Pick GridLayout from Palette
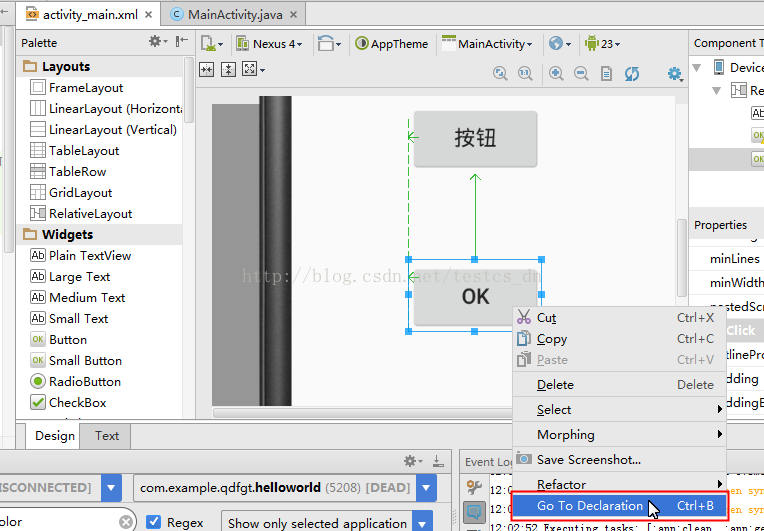The width and height of the screenshot is (764, 531). [x=71, y=192]
